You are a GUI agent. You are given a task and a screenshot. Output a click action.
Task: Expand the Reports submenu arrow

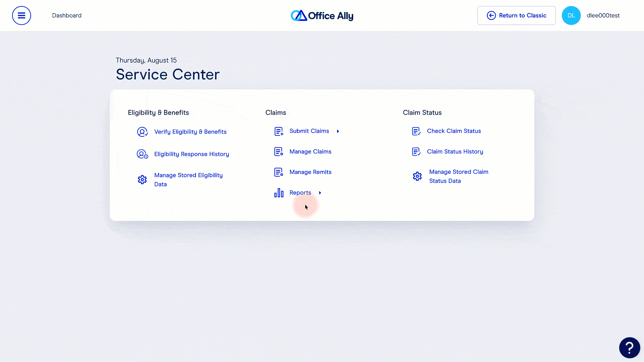click(320, 193)
